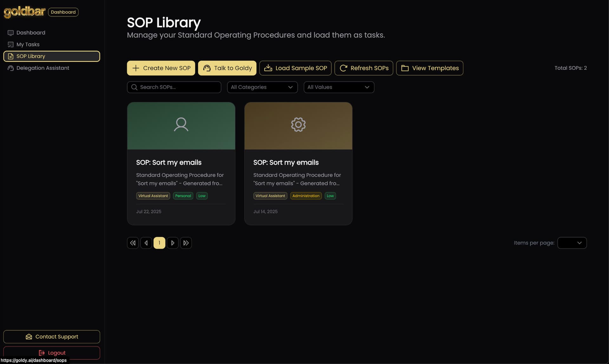Go to first page with double-left arrow
The image size is (609, 364).
133,243
